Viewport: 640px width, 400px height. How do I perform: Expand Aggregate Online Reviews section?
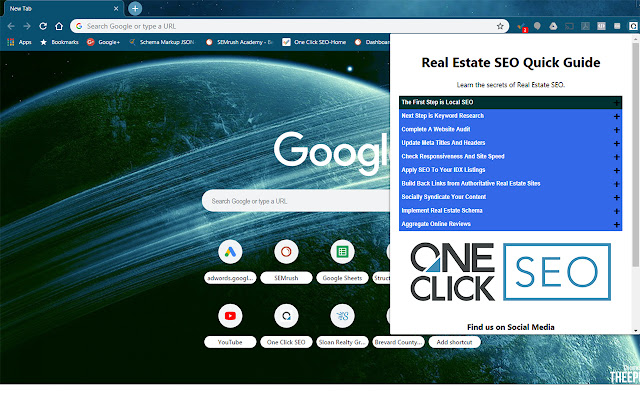[x=510, y=224]
